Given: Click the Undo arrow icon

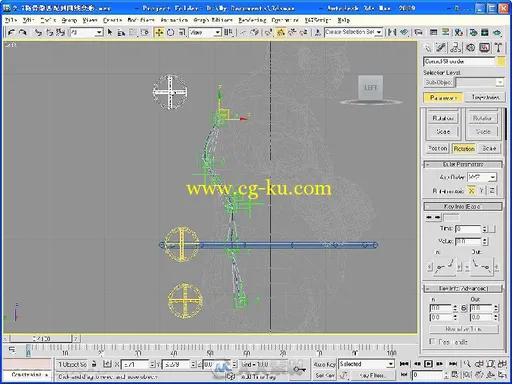Looking at the screenshot, I should point(11,32).
